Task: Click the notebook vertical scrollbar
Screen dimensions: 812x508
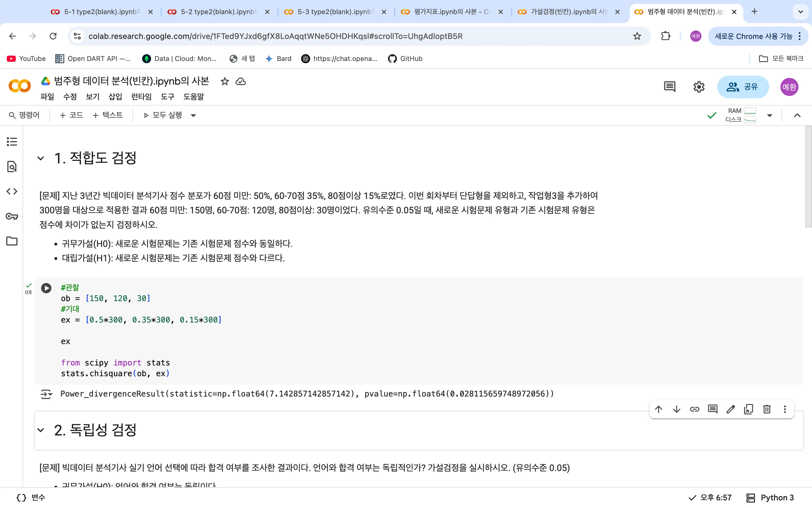Action: point(808,177)
